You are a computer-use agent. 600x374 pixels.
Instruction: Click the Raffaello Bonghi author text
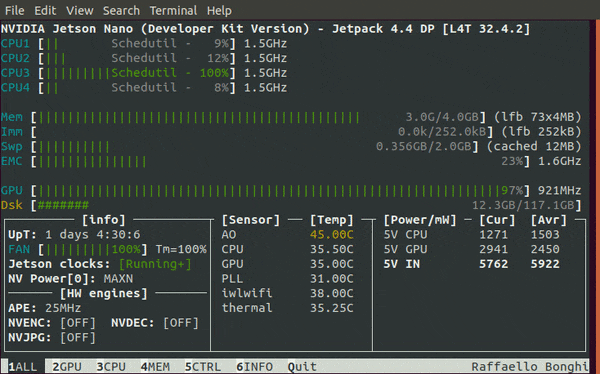point(529,367)
